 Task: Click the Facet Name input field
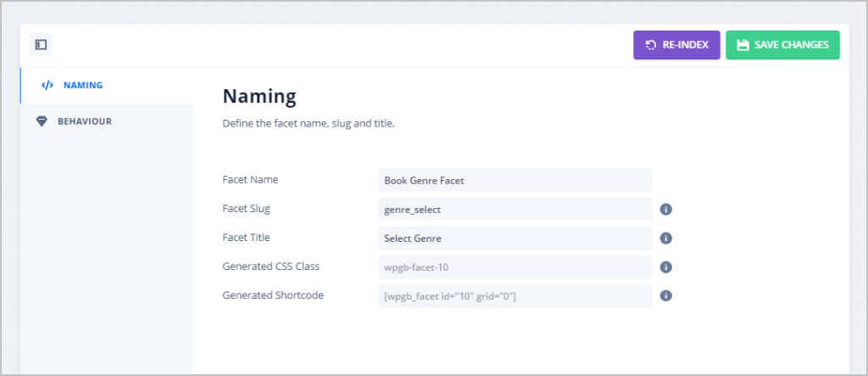tap(515, 180)
